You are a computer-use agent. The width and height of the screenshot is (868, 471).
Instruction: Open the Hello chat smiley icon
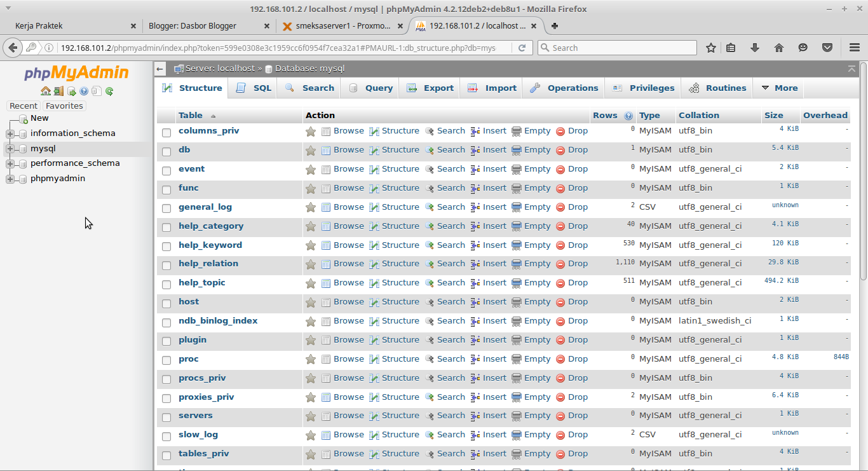click(x=803, y=48)
